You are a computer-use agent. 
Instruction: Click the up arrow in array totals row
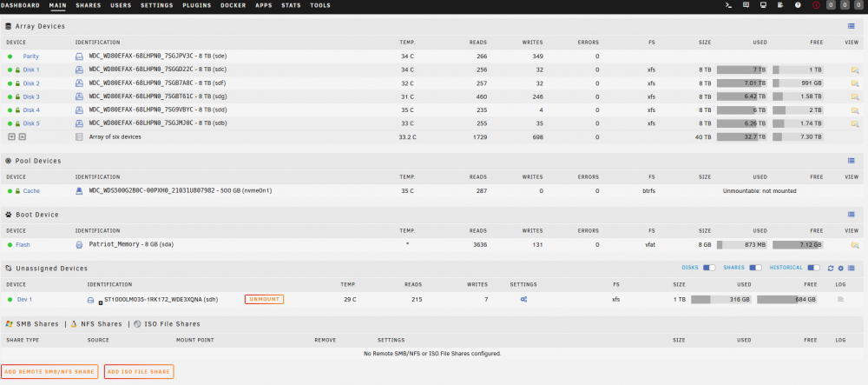[23, 136]
